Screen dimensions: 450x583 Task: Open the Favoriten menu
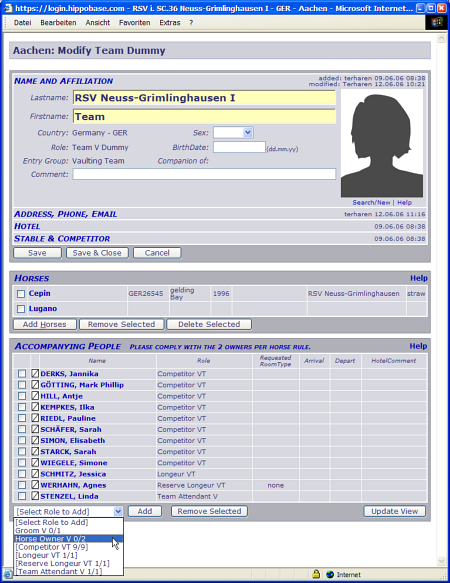134,23
